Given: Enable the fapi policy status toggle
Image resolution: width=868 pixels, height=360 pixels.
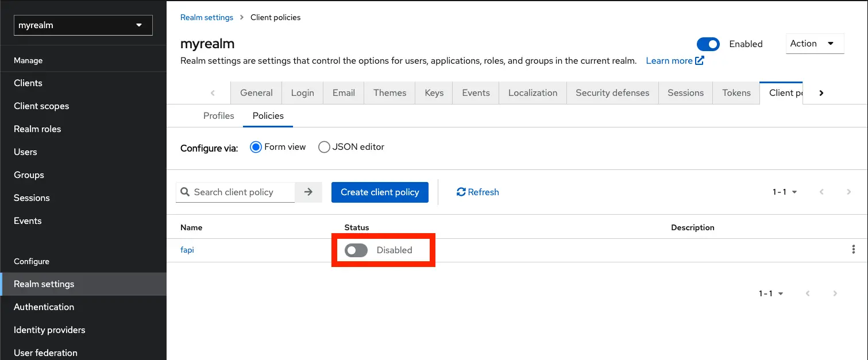Looking at the screenshot, I should coord(356,250).
